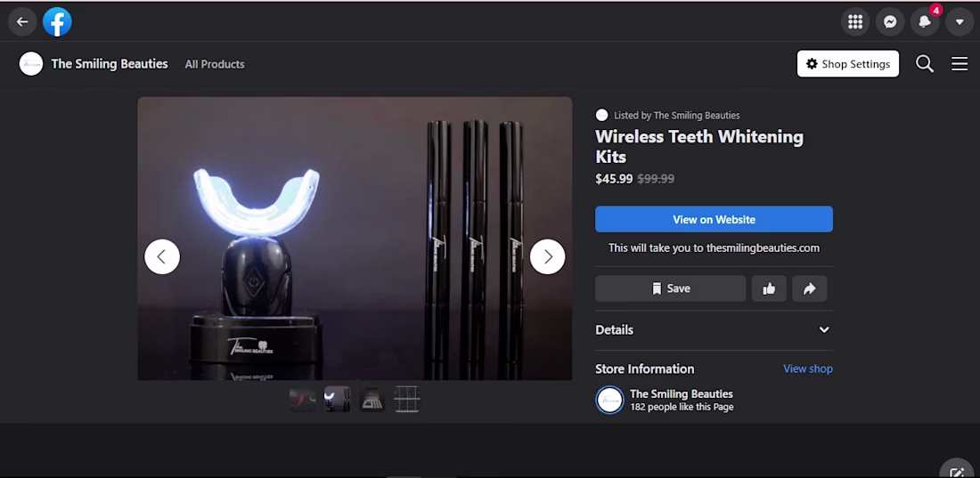
Task: Select the fourth product thumbnail
Action: click(x=407, y=400)
